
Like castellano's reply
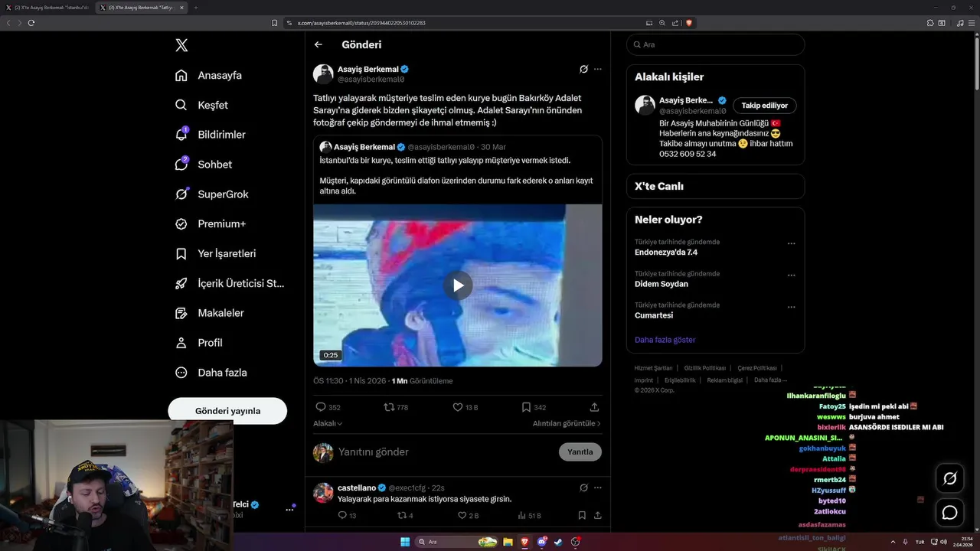click(467, 516)
